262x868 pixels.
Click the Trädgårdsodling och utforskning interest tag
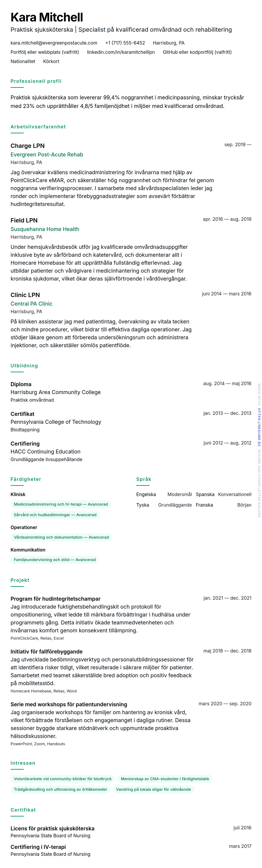click(60, 789)
